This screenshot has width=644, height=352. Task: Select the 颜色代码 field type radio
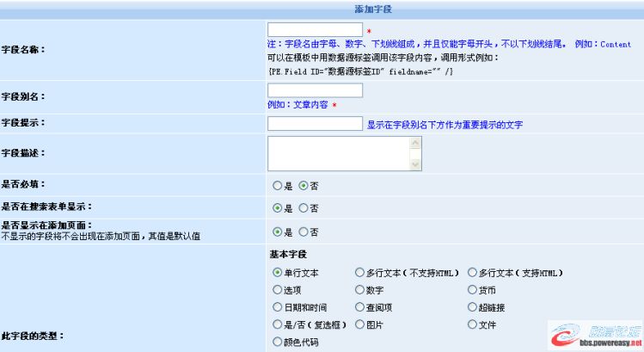point(277,342)
